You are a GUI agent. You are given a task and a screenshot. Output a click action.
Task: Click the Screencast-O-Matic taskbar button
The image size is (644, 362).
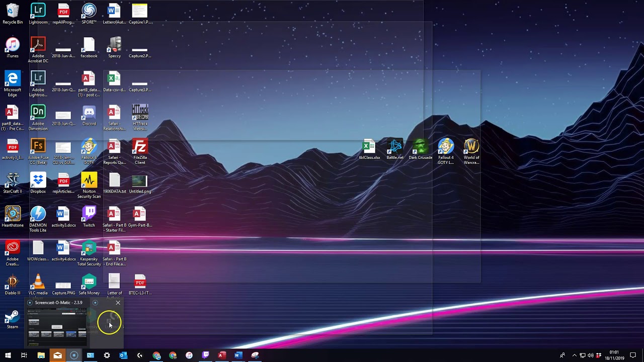[x=74, y=355]
